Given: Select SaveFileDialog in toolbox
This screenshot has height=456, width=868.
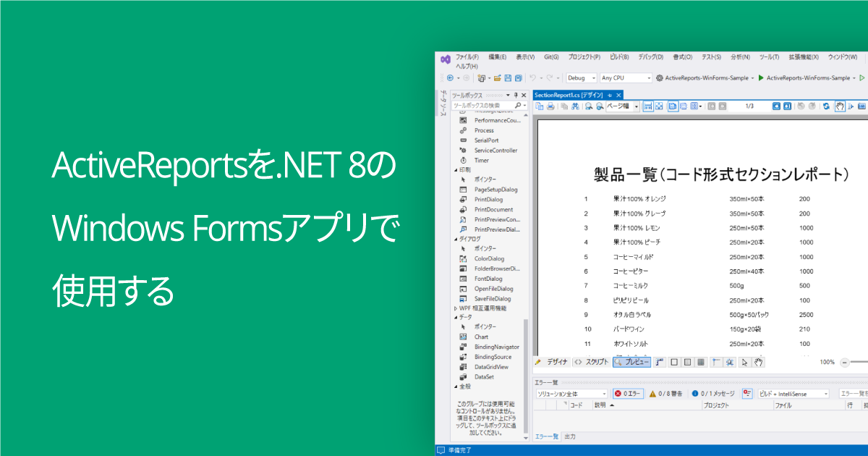Looking at the screenshot, I should click(492, 298).
